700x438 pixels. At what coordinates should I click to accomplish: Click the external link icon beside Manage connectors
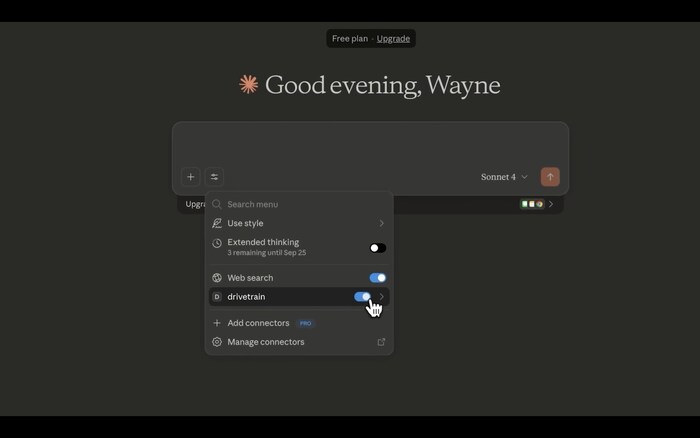pos(381,342)
